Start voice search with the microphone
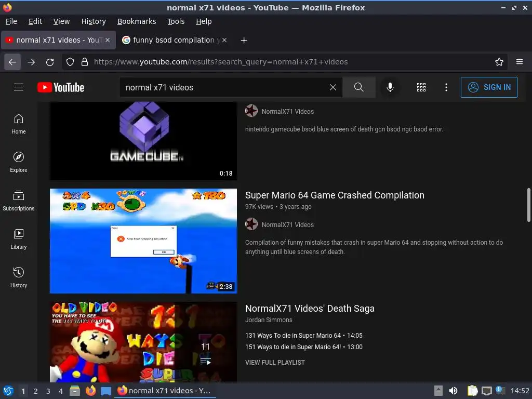This screenshot has height=399, width=532. pyautogui.click(x=390, y=87)
